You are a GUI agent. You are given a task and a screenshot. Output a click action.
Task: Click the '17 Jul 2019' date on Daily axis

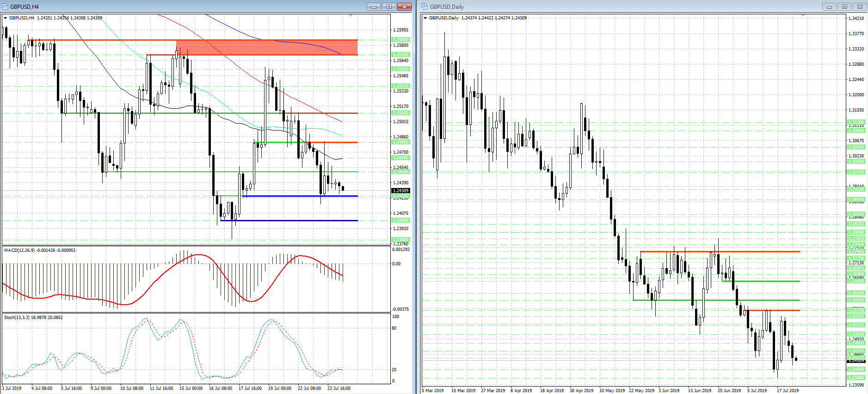788,391
